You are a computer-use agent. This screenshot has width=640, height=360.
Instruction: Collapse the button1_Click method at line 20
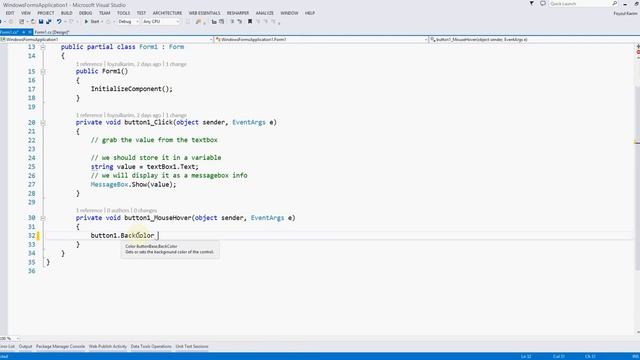pos(43,123)
